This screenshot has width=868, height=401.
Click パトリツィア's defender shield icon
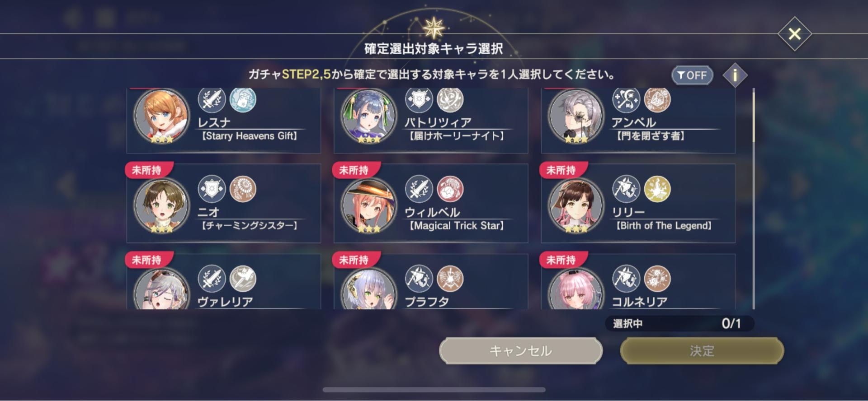tap(419, 99)
